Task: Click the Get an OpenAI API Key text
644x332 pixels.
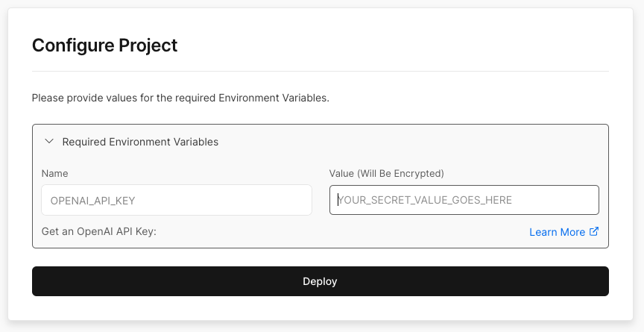Action: pos(98,232)
